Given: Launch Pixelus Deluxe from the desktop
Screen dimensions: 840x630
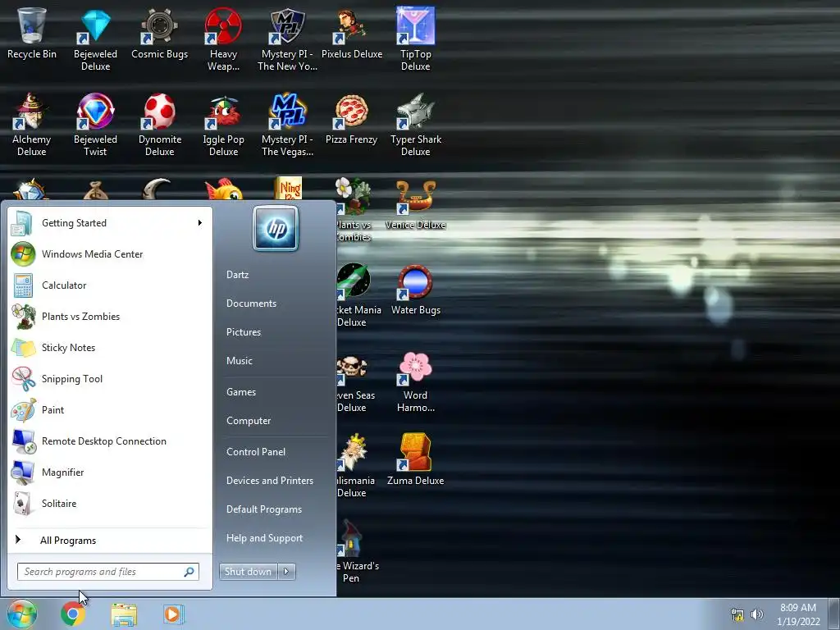Looking at the screenshot, I should coord(351,33).
